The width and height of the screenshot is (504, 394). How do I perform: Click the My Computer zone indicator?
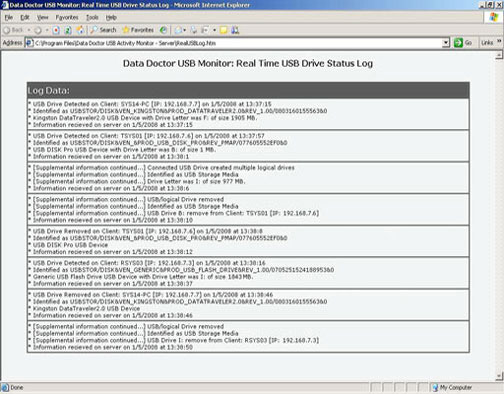[452, 388]
